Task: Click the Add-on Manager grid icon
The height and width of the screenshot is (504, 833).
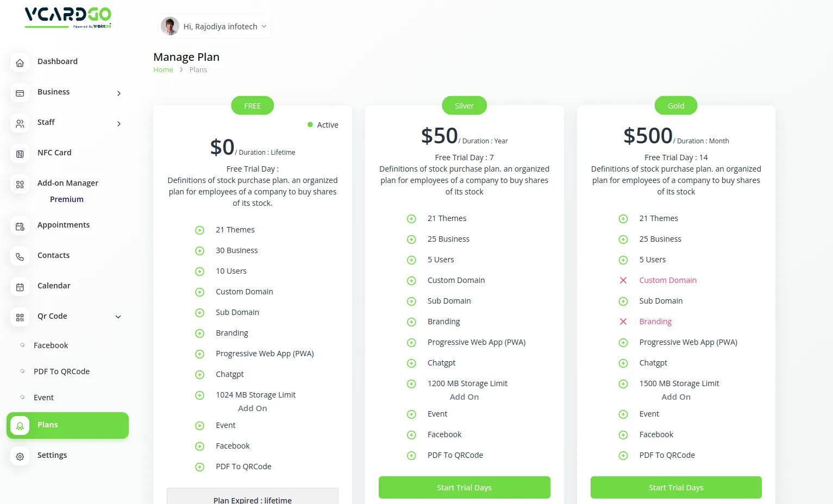Action: tap(20, 185)
